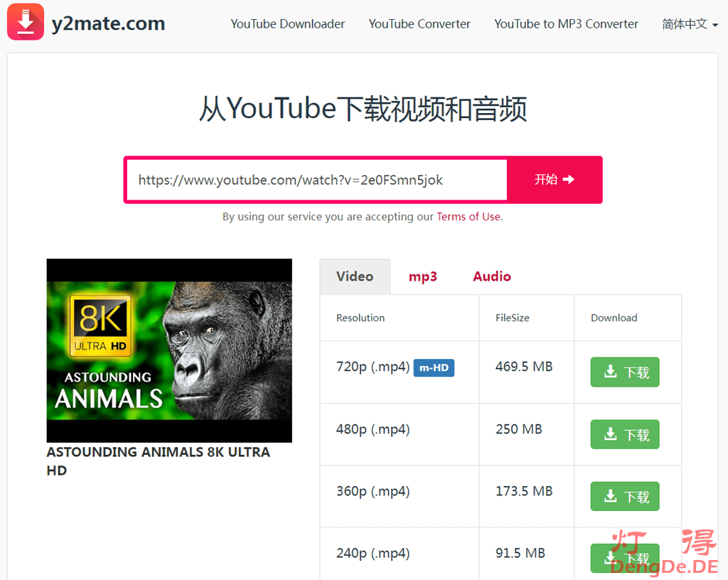Open the Terms of Use link

coord(469,217)
